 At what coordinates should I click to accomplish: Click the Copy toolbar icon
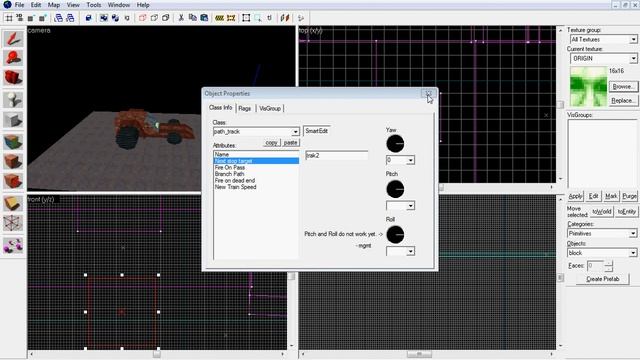point(193,18)
